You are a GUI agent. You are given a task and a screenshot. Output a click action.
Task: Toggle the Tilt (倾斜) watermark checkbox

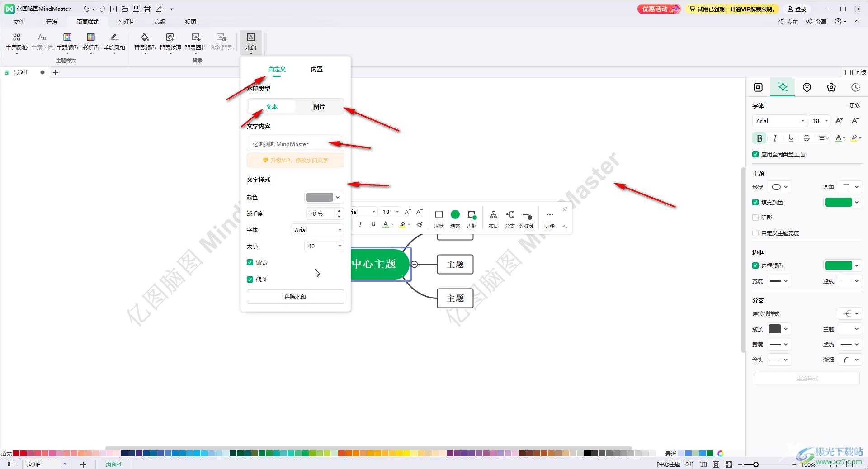point(250,280)
